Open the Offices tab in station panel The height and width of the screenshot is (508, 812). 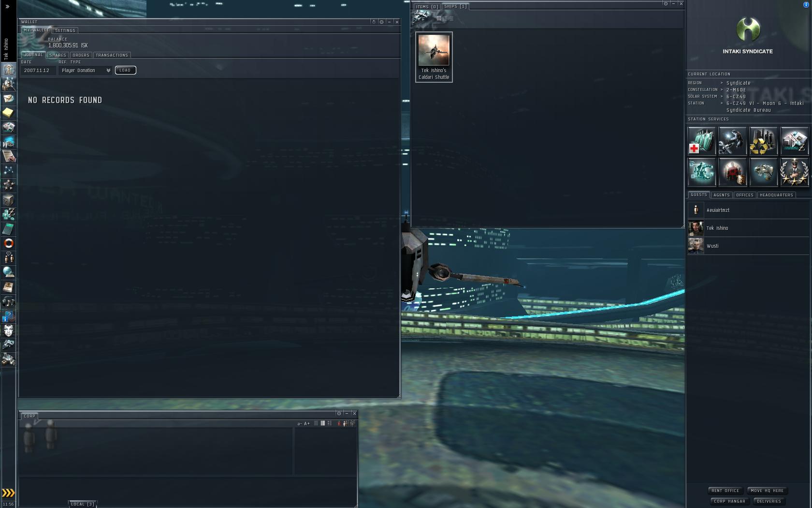point(745,195)
